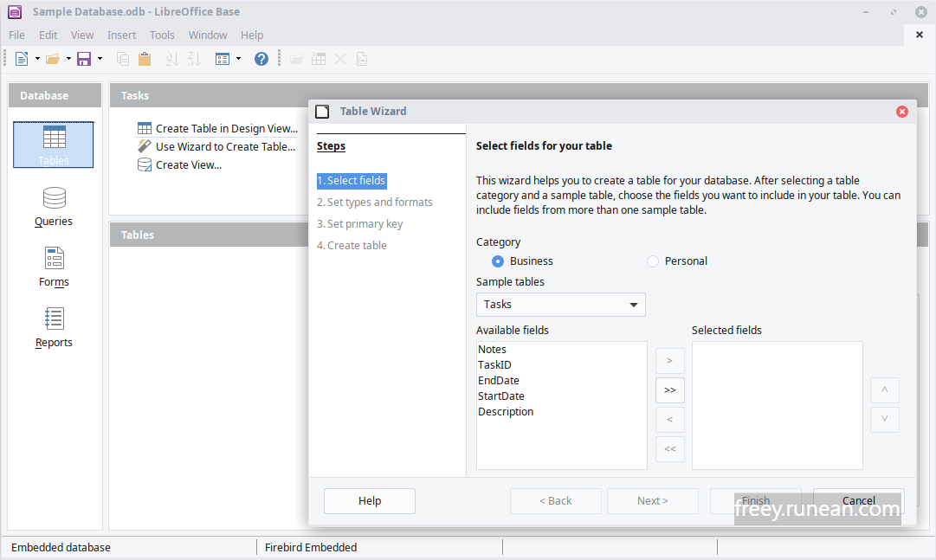Open the View menu
The height and width of the screenshot is (560, 936).
(x=82, y=35)
